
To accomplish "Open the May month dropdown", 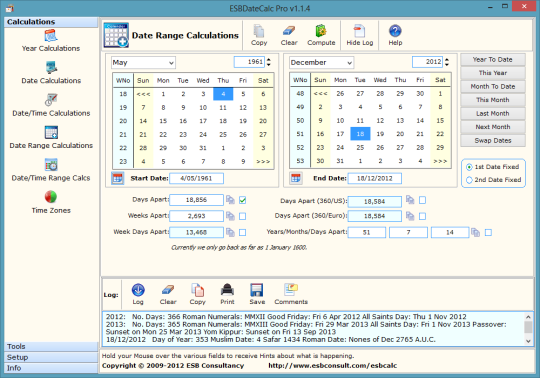I will pyautogui.click(x=143, y=63).
